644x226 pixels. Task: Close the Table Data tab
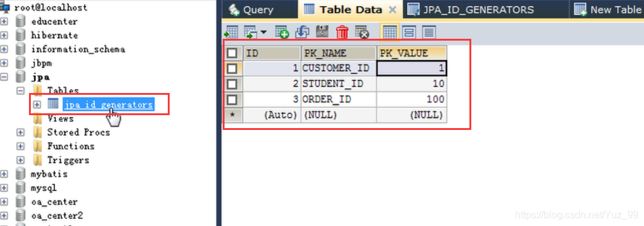point(393,10)
